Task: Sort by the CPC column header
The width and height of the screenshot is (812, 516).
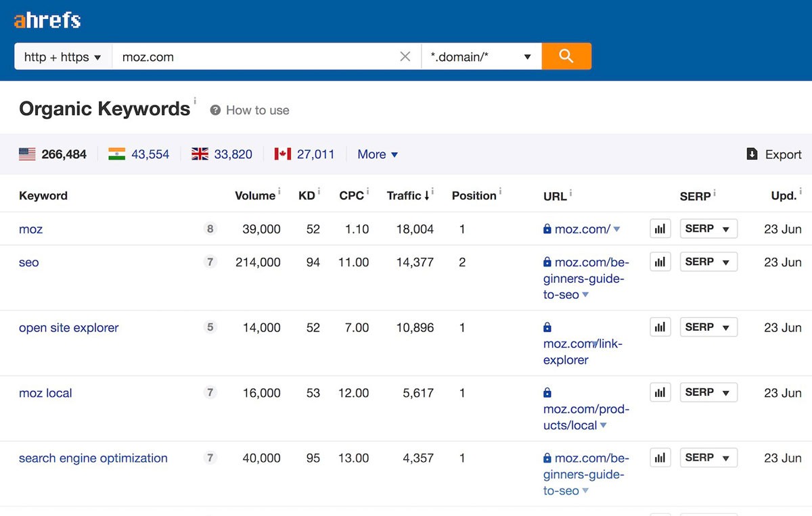Action: [352, 196]
